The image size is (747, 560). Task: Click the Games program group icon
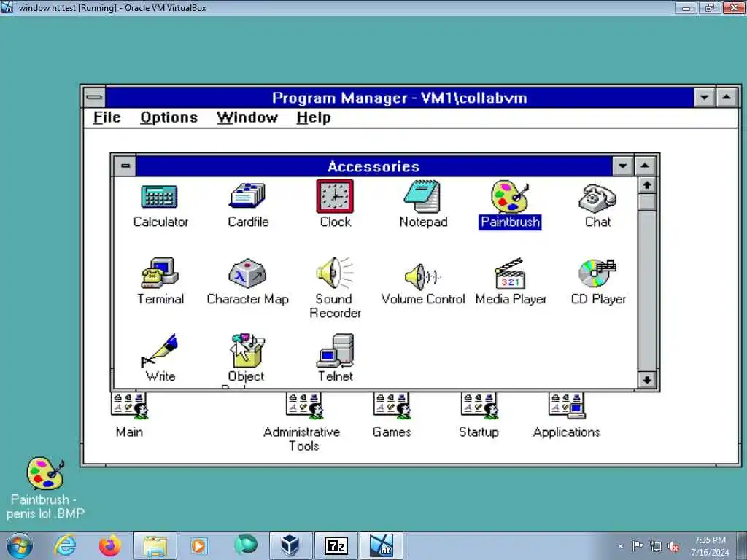pos(392,406)
